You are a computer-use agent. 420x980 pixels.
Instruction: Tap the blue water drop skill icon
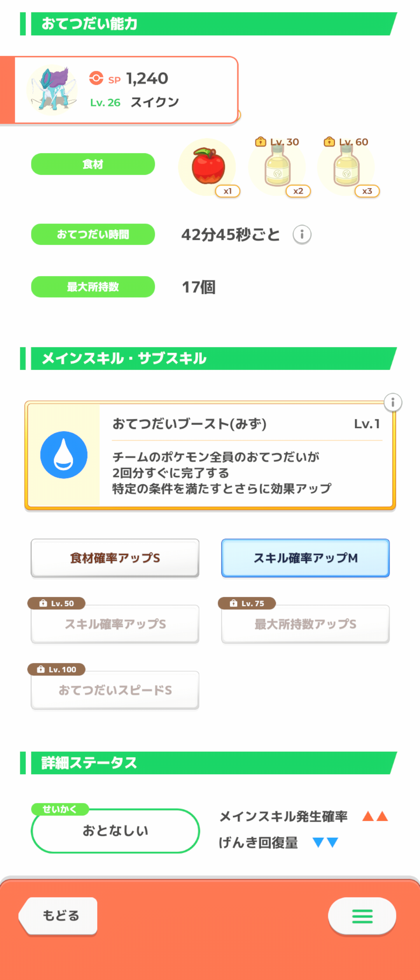tap(64, 455)
